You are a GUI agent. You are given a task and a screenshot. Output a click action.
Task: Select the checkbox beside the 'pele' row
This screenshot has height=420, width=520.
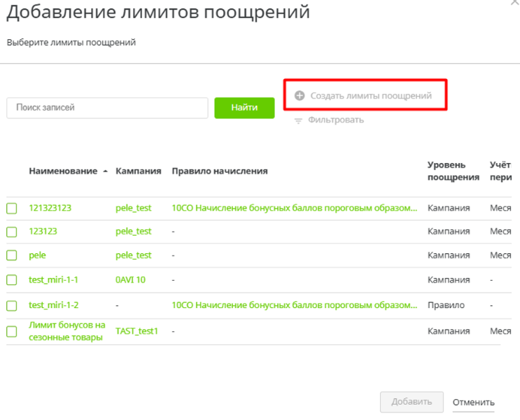pos(12,255)
